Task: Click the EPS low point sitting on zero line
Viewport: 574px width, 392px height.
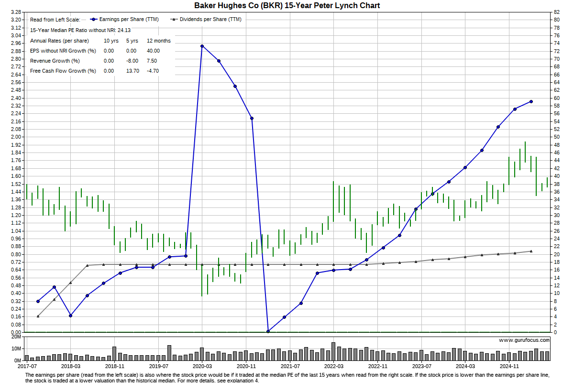Action: [268, 331]
